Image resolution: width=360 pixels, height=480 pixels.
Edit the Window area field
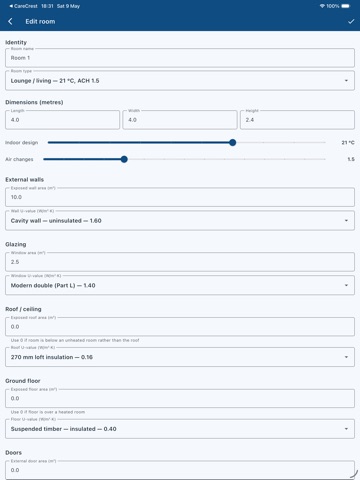coord(180,262)
